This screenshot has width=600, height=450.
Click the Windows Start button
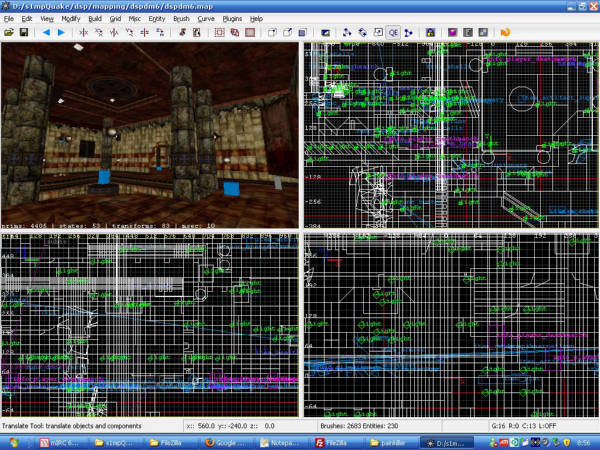[x=14, y=443]
